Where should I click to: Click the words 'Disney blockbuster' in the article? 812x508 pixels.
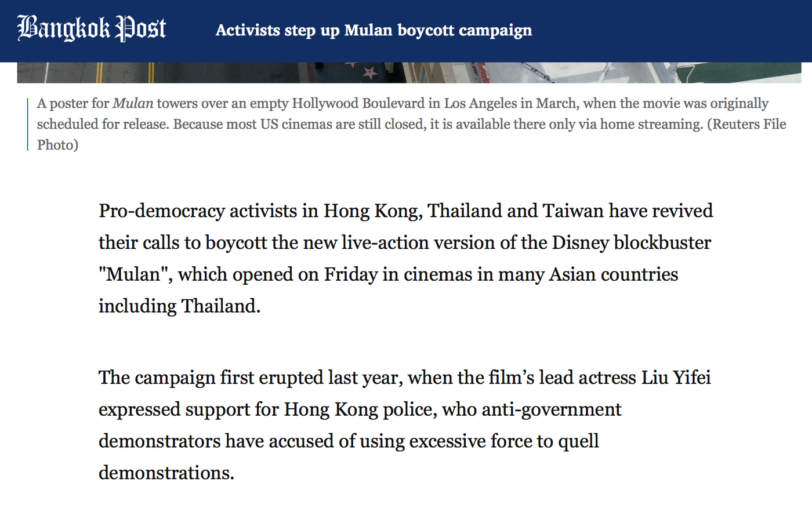(x=631, y=242)
